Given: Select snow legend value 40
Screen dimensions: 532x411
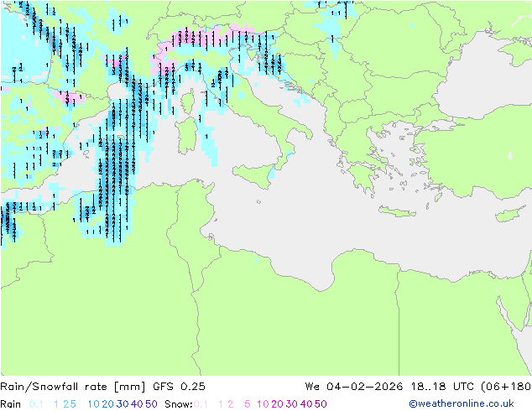Looking at the screenshot, I should pyautogui.click(x=306, y=404).
